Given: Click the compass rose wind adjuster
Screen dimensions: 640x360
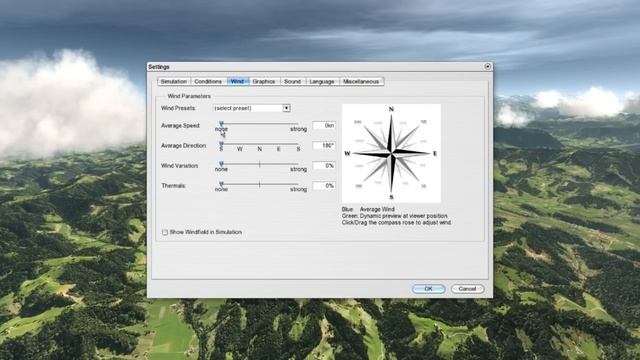Looking at the screenshot, I should pyautogui.click(x=391, y=153).
